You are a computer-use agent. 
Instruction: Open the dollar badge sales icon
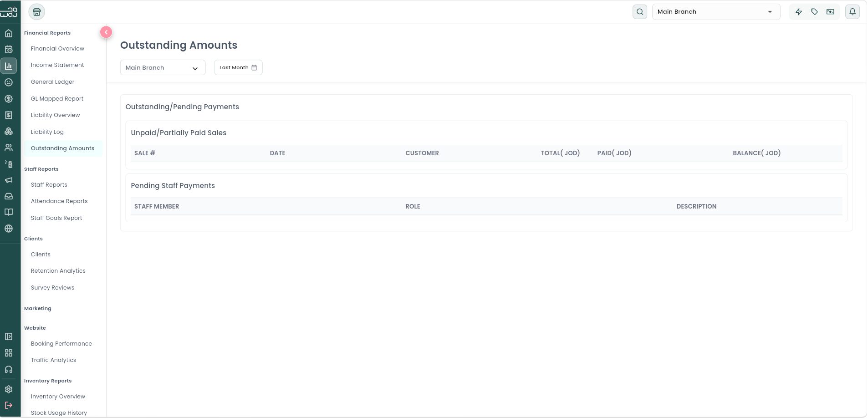(9, 99)
